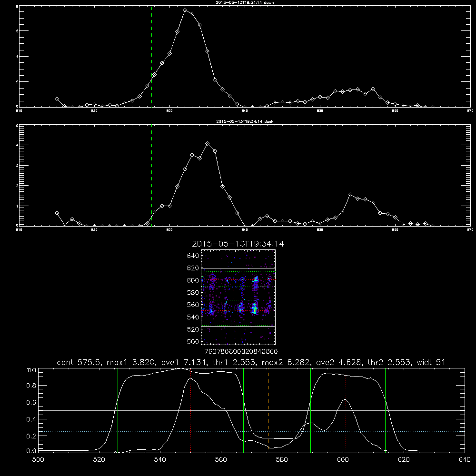
Task: Click the 'max1 8.820' value in bottom title
Action: 131,362
